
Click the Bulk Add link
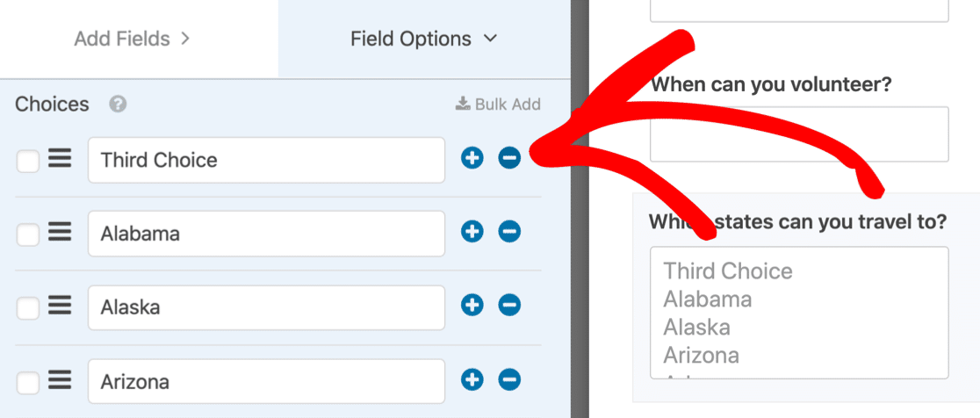pyautogui.click(x=498, y=104)
